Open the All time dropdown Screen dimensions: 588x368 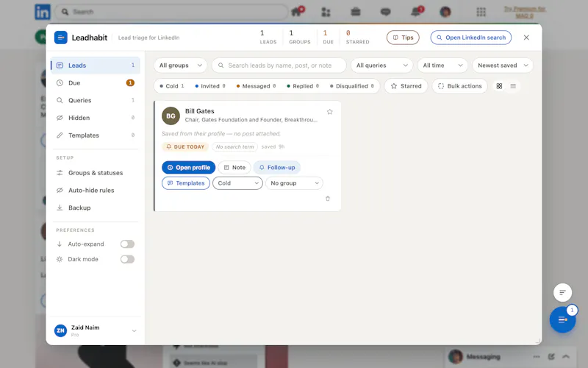pyautogui.click(x=442, y=66)
